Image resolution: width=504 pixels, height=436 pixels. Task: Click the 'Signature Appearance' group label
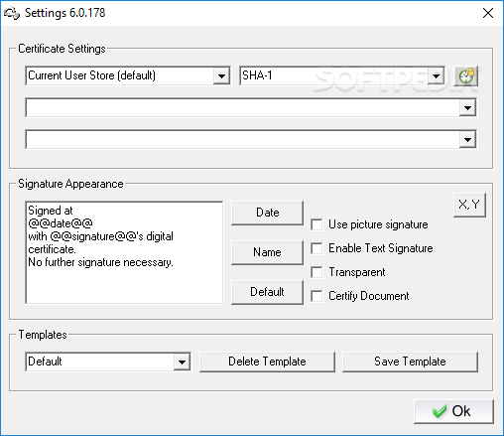[70, 184]
